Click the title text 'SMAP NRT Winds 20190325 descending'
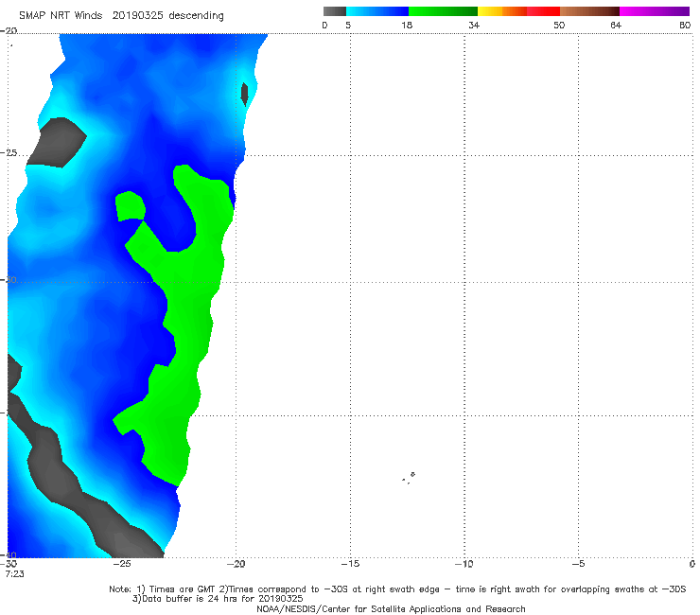Screen dimensions: 700x615 click(121, 15)
